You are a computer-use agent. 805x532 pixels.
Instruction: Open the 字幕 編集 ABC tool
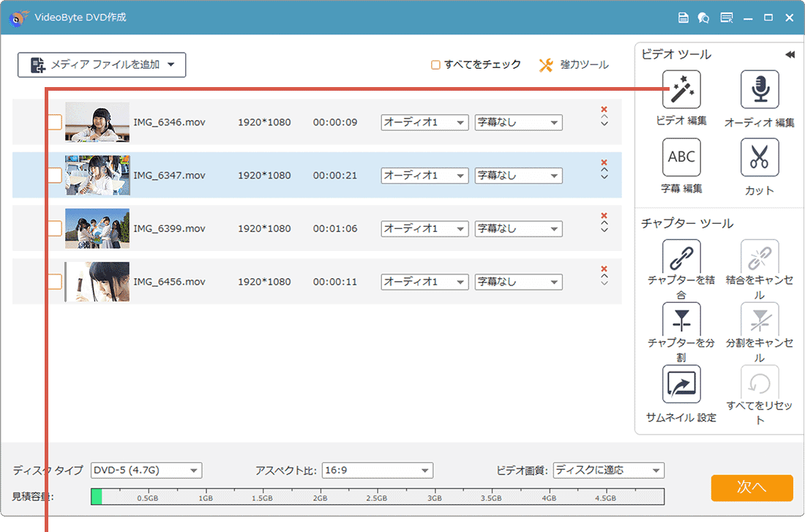coord(681,157)
